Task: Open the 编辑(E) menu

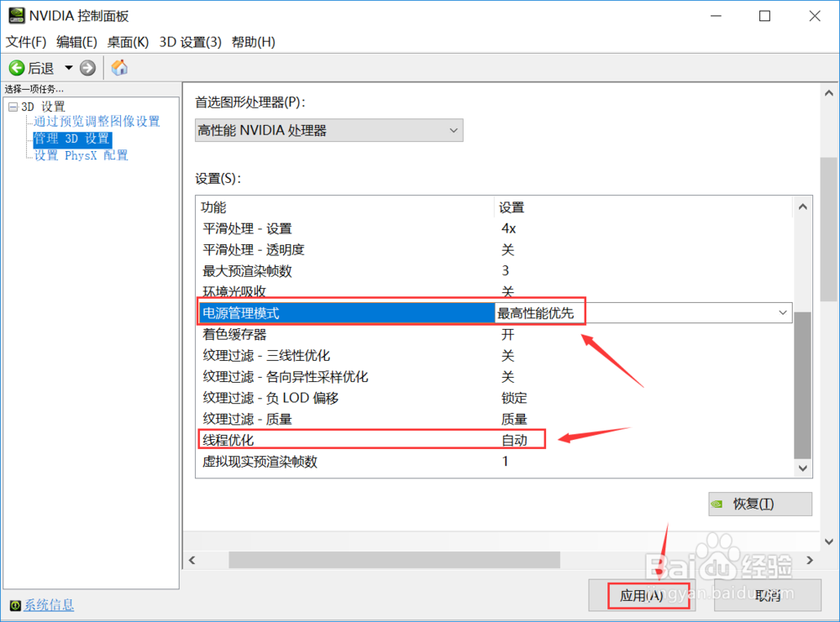Action: pyautogui.click(x=76, y=42)
